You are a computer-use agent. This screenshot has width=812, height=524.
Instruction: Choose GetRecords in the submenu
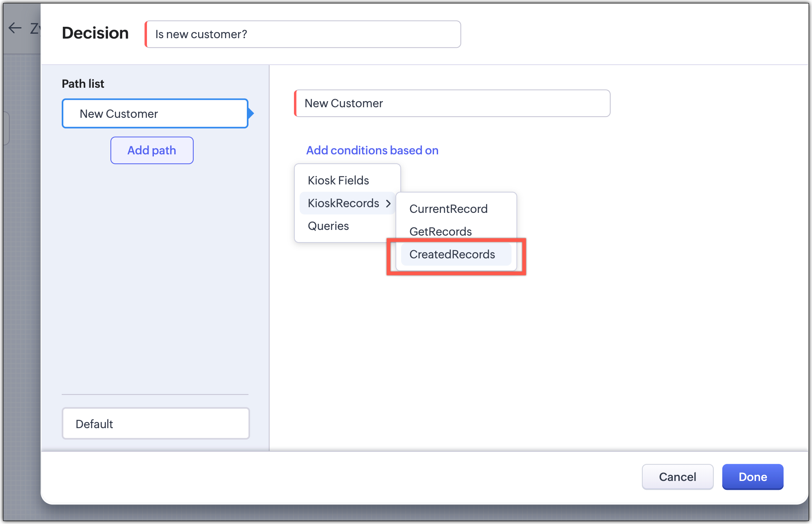click(441, 232)
